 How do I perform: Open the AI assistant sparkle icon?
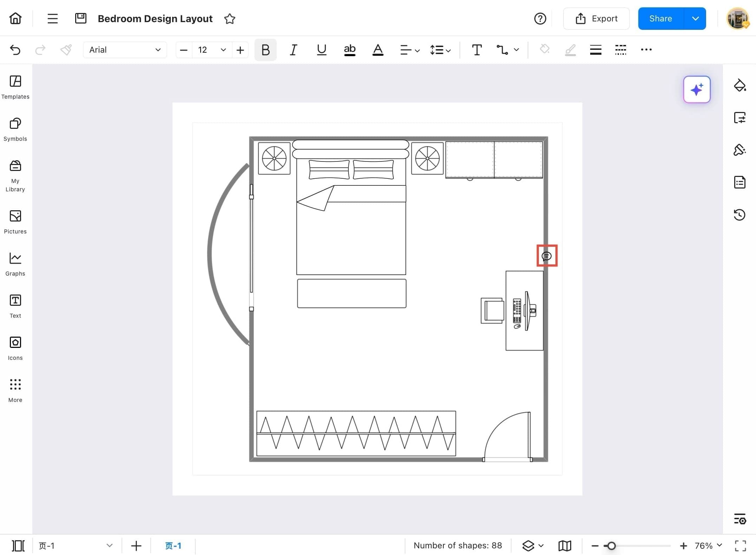697,90
